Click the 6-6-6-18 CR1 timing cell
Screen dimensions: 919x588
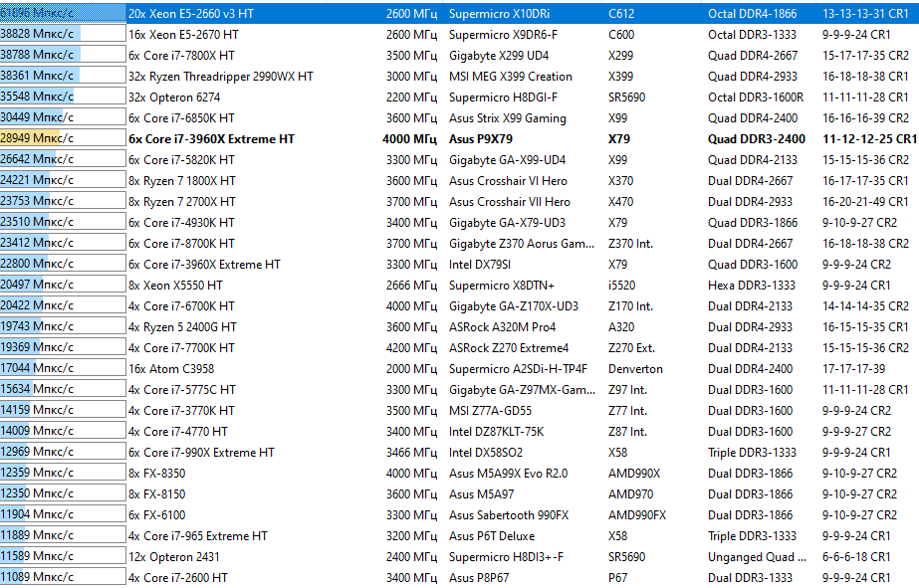pyautogui.click(x=856, y=557)
